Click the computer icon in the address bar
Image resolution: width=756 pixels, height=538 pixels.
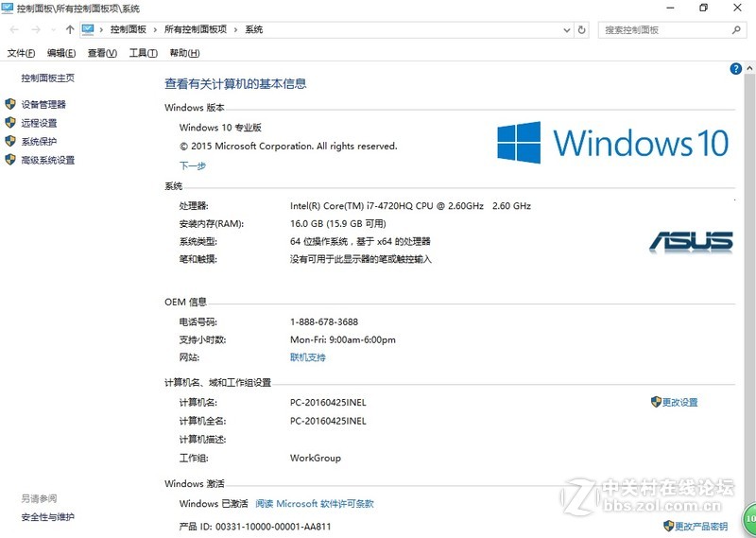[x=88, y=29]
